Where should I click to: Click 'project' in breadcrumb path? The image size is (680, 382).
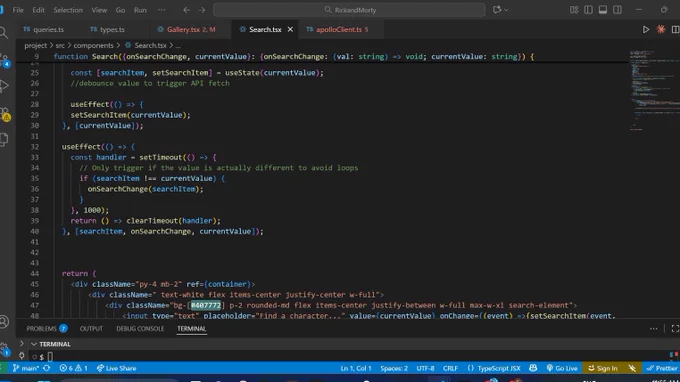point(35,46)
